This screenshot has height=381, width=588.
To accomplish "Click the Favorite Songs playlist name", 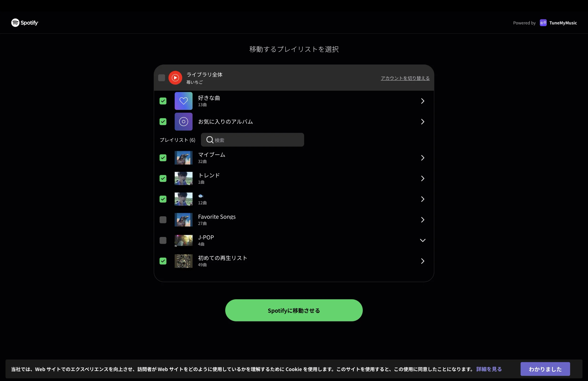I will tap(217, 217).
